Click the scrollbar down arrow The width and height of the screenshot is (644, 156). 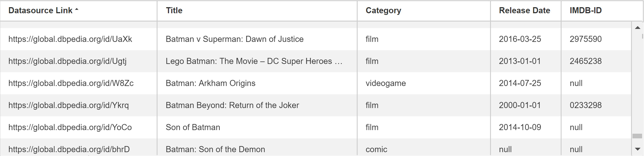pyautogui.click(x=638, y=149)
